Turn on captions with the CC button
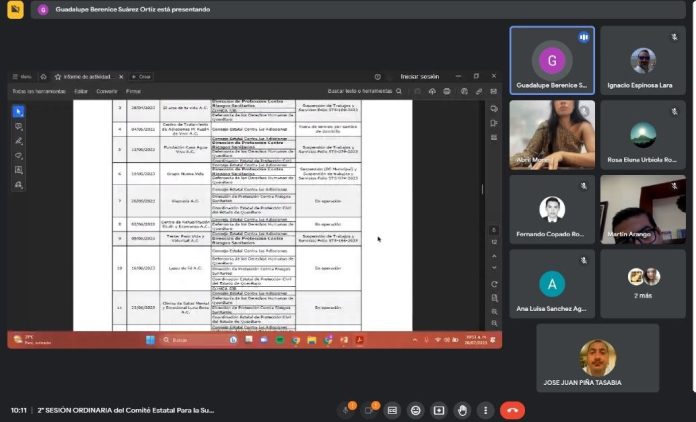696x422 pixels. tap(393, 410)
